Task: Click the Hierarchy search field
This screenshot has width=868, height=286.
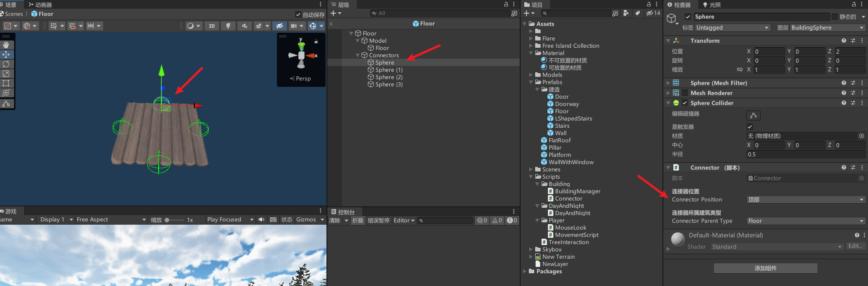Action: (x=440, y=13)
